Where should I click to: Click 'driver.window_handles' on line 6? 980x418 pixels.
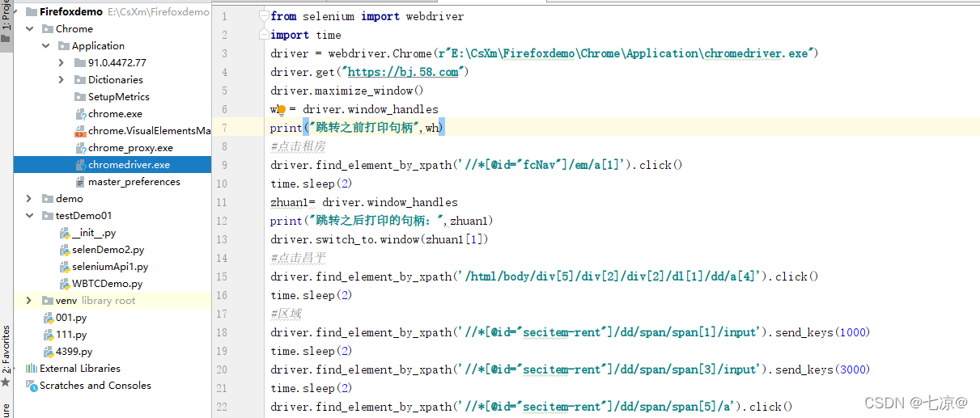[371, 109]
